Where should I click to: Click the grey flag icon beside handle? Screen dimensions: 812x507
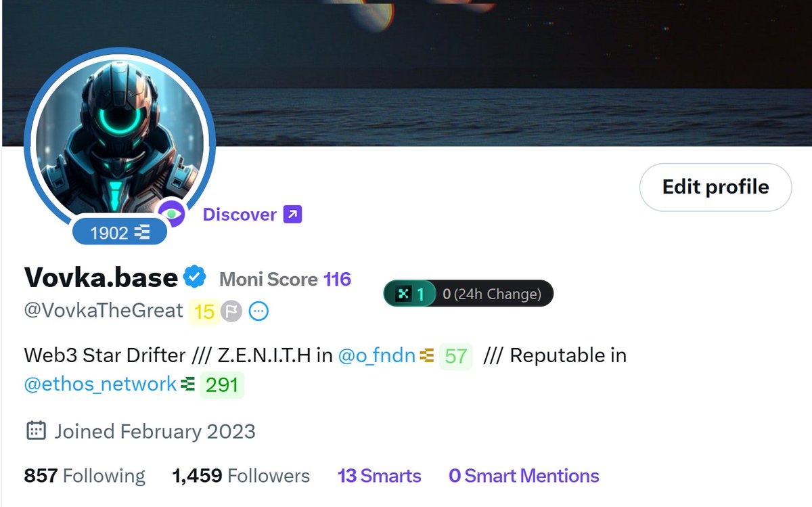(x=231, y=311)
